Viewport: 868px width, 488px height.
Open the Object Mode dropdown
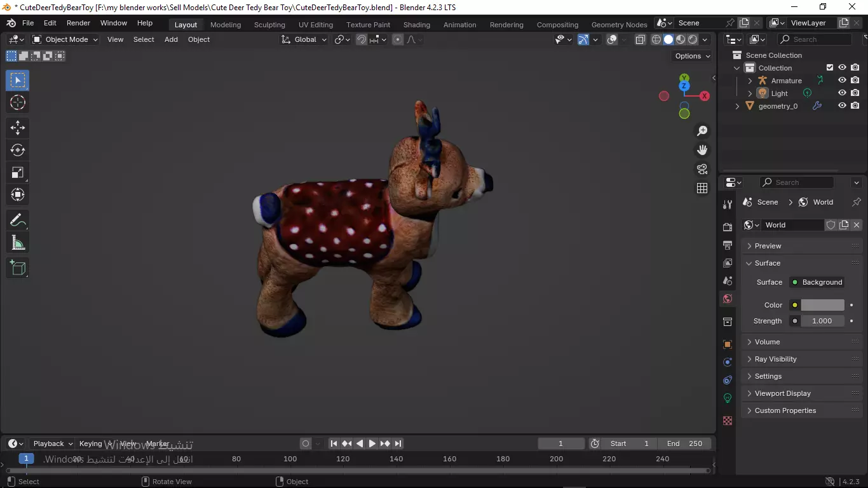tap(65, 39)
